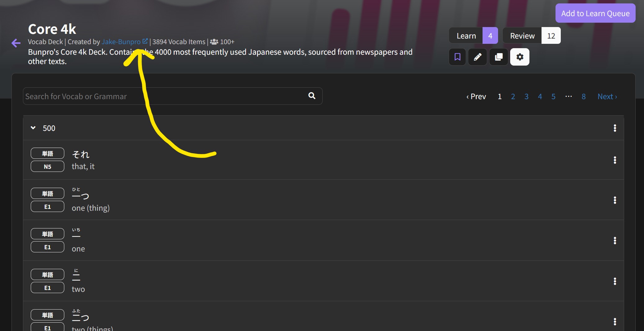Open the それ vocab entry
This screenshot has width=644, height=331.
pyautogui.click(x=324, y=160)
